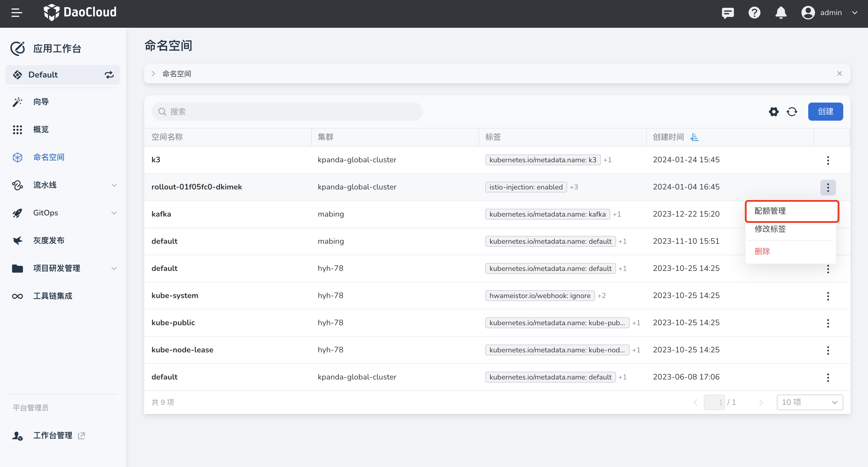Dismiss the 命名空间 info banner
This screenshot has height=467, width=868.
coord(839,74)
